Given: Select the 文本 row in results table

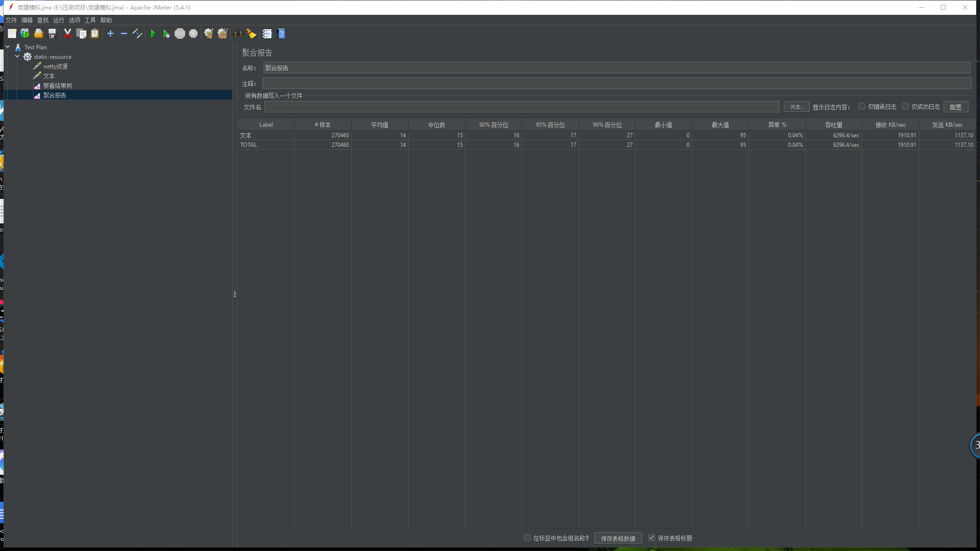Looking at the screenshot, I should [606, 135].
